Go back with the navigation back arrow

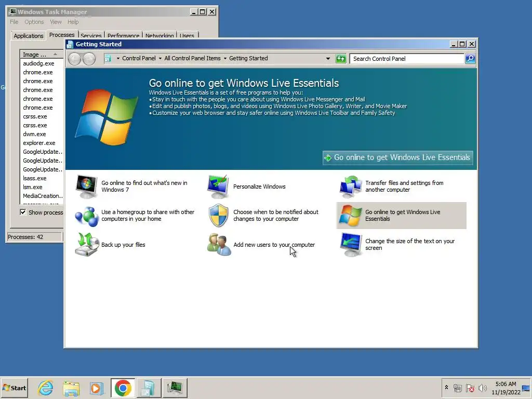click(75, 59)
